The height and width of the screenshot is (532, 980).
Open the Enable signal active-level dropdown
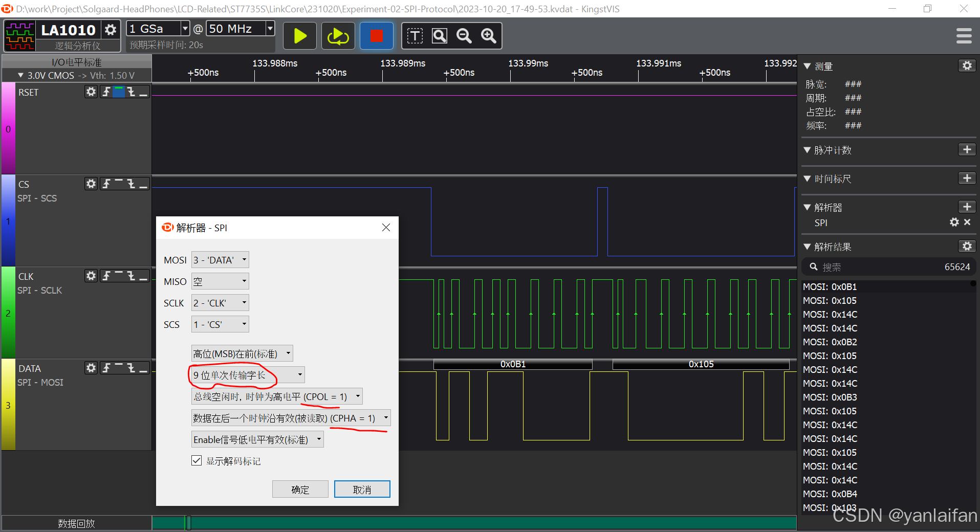(257, 439)
